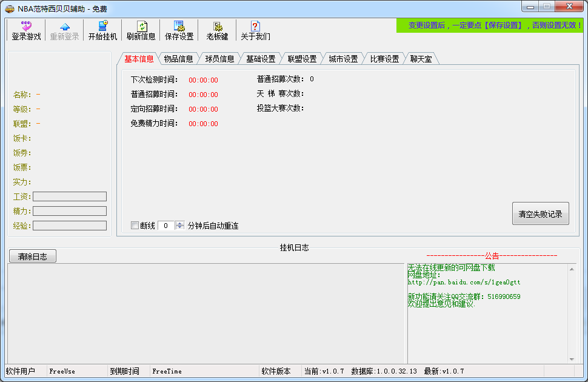Screen dimensions: 588x382
Task: Decrease reconnect minutes with down arrow
Action: 179,228
